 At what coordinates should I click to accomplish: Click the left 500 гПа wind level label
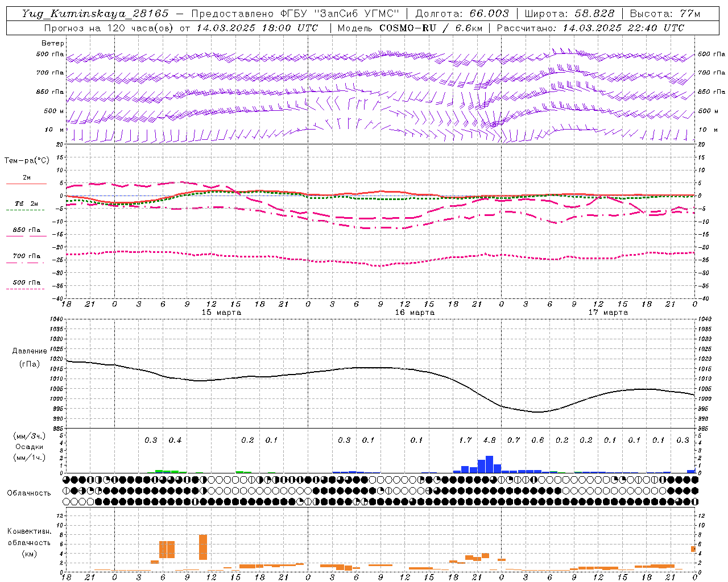50,55
